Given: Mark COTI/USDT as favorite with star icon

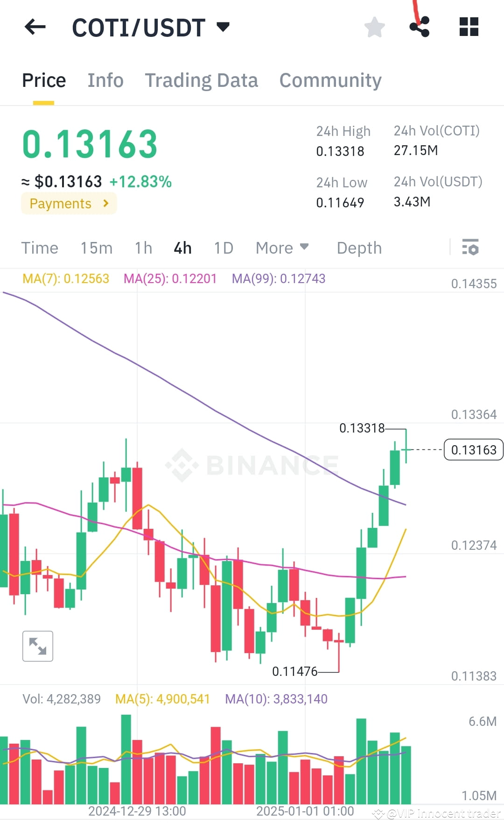Looking at the screenshot, I should coord(374,27).
